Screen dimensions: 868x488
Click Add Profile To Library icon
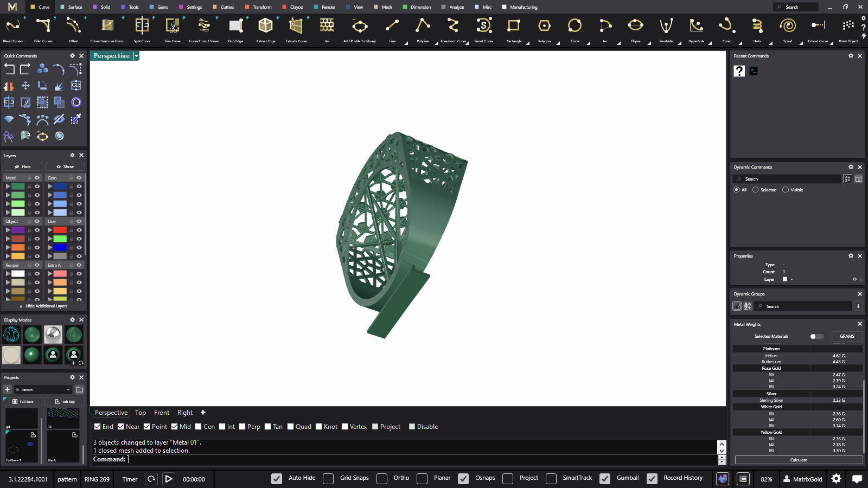[360, 25]
